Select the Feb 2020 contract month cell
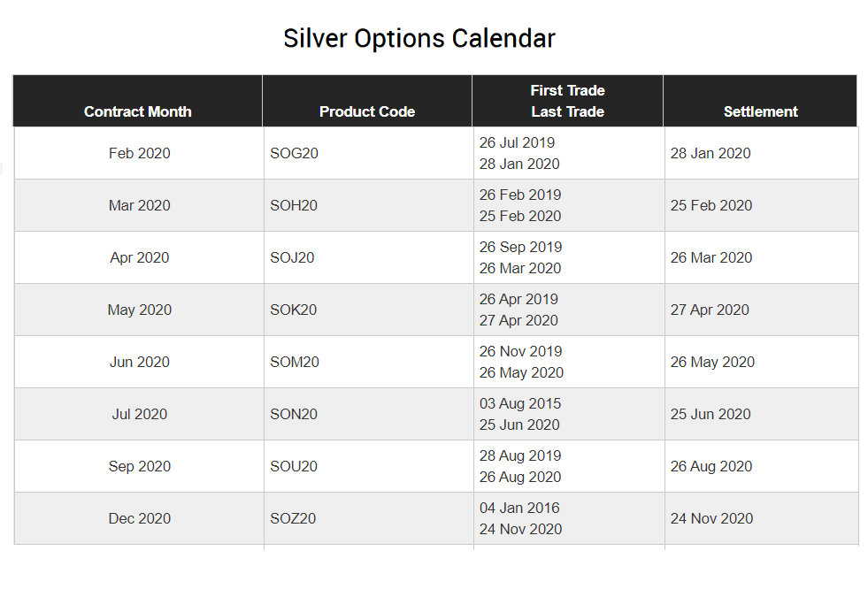 pos(140,153)
